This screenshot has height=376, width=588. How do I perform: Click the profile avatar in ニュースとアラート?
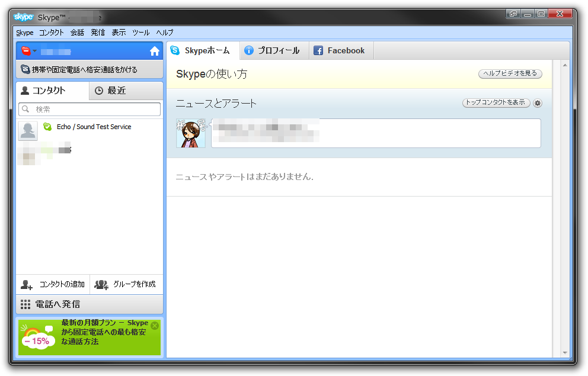point(191,133)
